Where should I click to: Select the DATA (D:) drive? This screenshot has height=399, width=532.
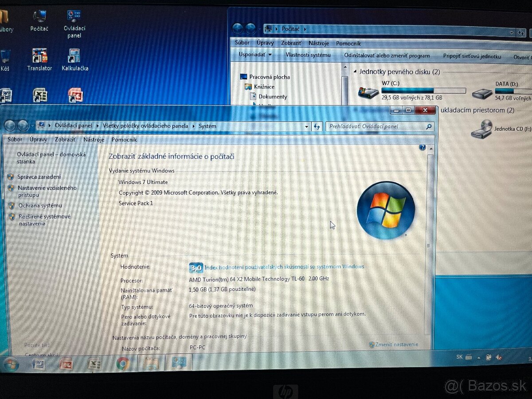pos(501,90)
